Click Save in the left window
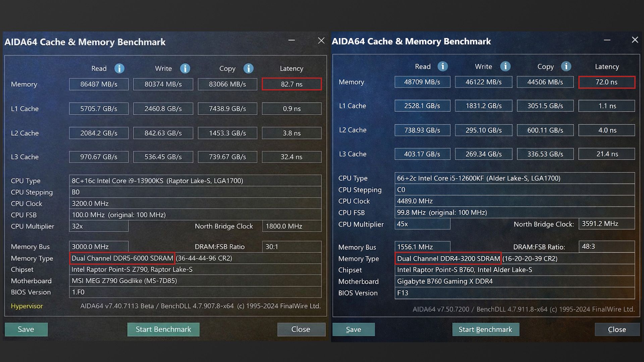The image size is (644, 362). 26,329
